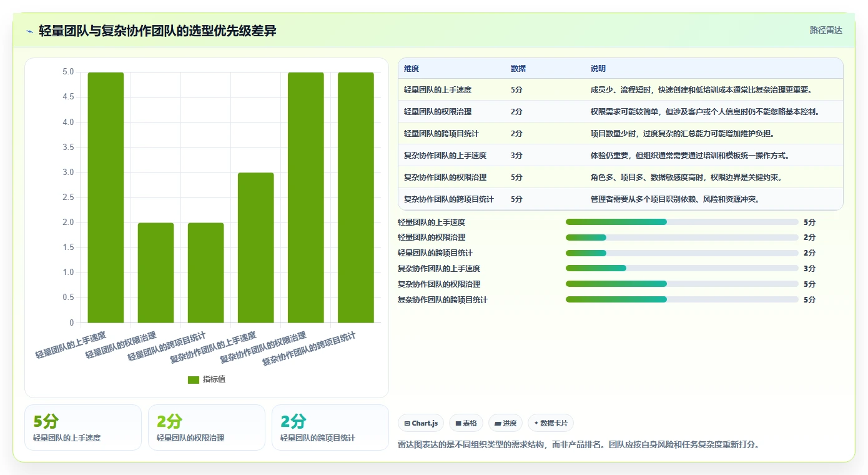
Task: Click the description starting with 项目数量少时
Action: point(683,134)
